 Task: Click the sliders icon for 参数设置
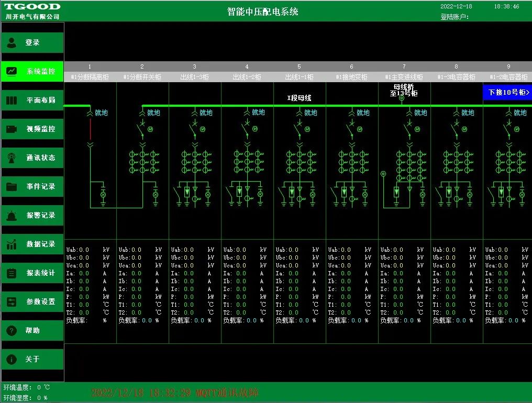pyautogui.click(x=12, y=301)
